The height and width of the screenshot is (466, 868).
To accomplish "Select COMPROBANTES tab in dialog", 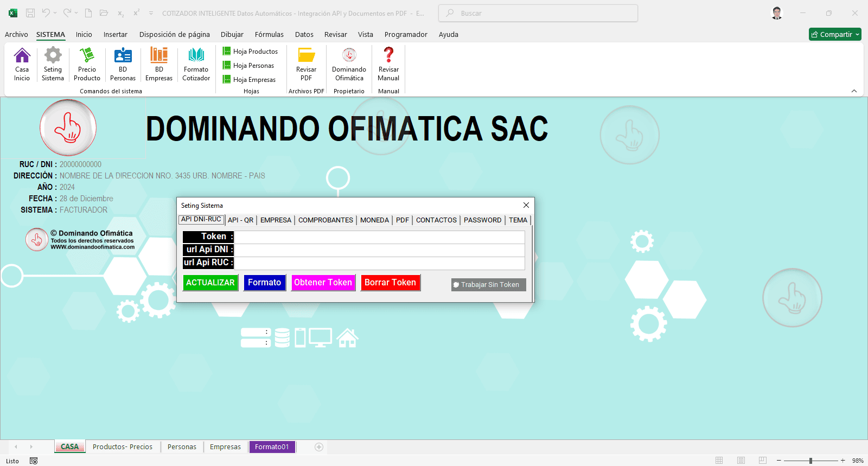I will click(325, 220).
